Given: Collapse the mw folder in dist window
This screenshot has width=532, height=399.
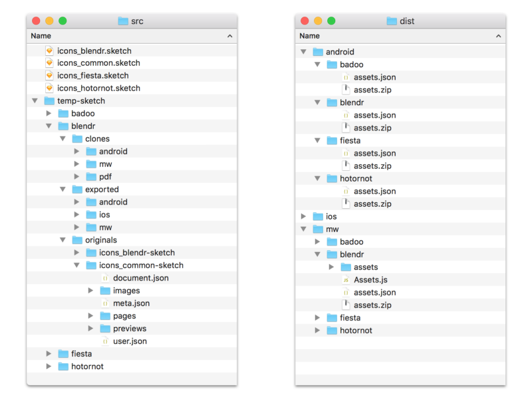Looking at the screenshot, I should coord(303,229).
